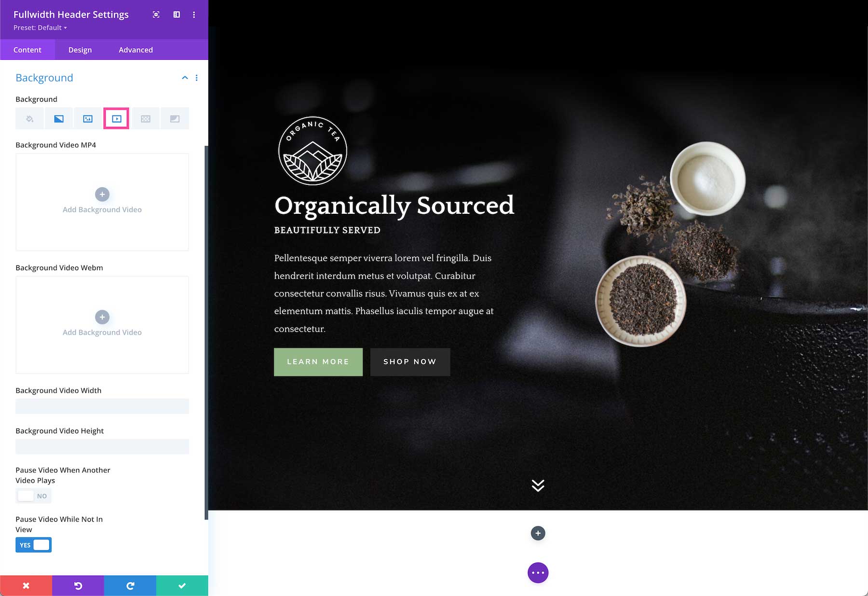Viewport: 868px width, 596px height.
Task: Collapse the Background section chevron
Action: click(185, 78)
